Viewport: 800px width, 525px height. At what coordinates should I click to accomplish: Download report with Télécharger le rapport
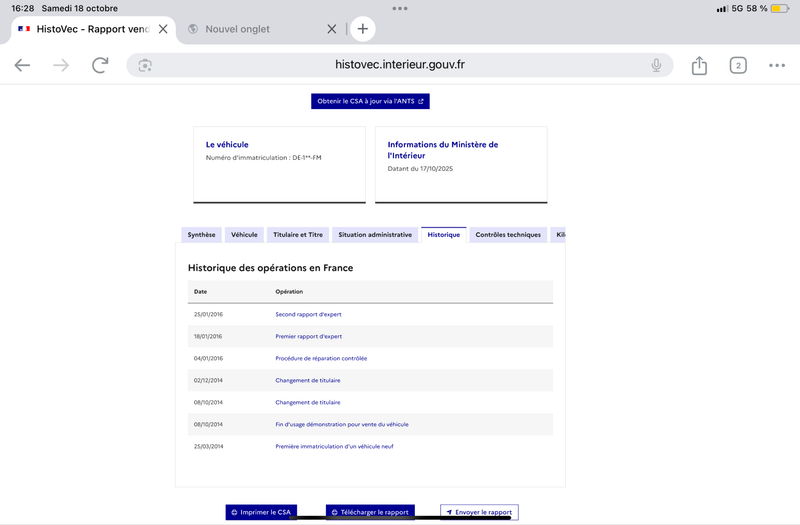coord(370,512)
